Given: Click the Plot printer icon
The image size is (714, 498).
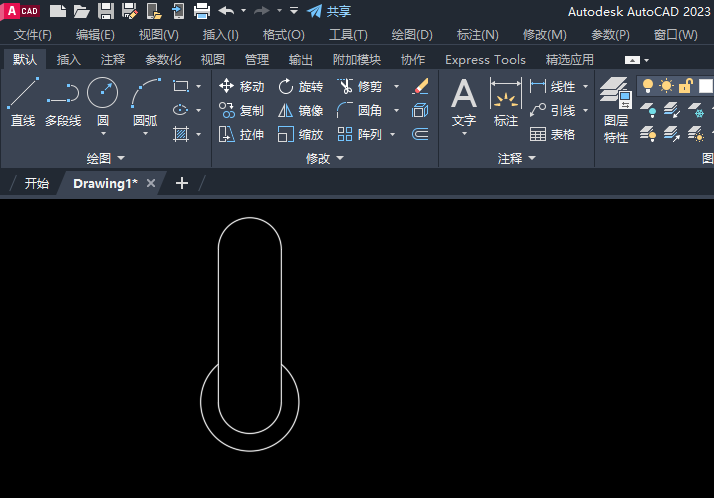Looking at the screenshot, I should point(202,11).
